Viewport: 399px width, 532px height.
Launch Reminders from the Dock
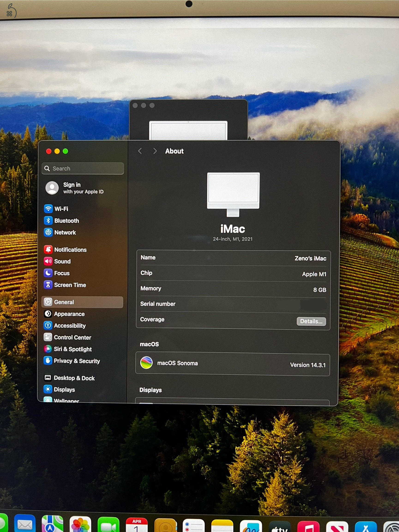(x=194, y=526)
